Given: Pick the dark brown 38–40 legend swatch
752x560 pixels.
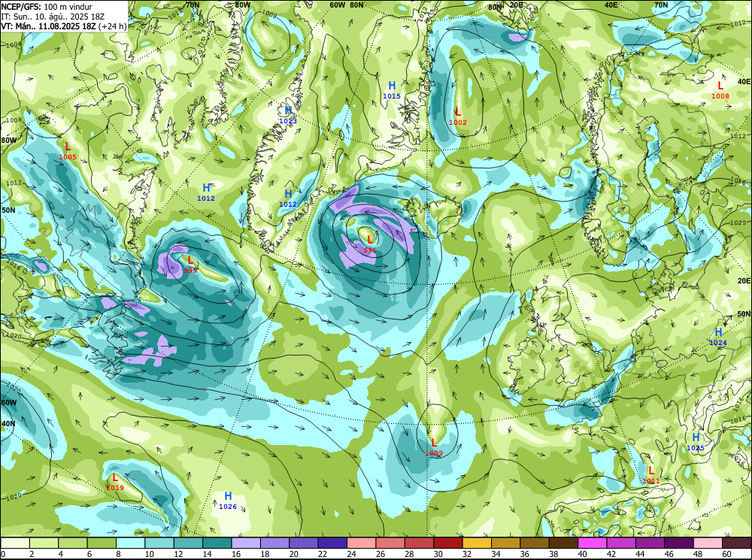Looking at the screenshot, I should (x=563, y=543).
